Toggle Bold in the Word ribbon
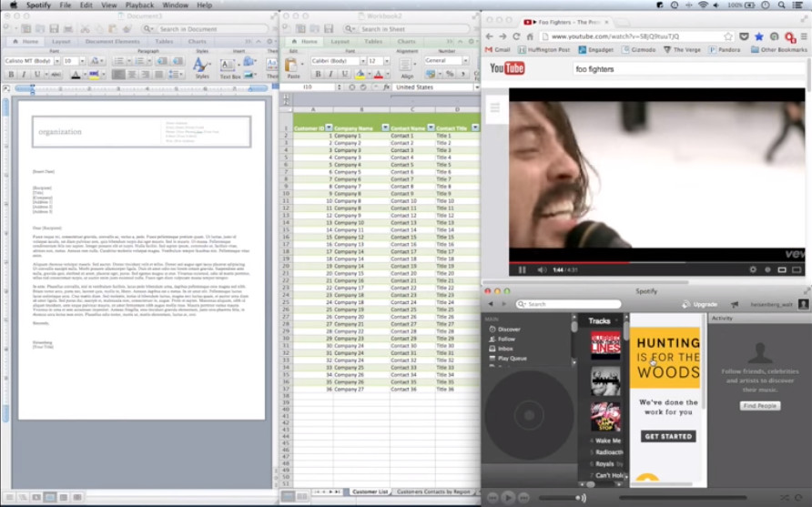Screen dimensions: 812x507 [11, 75]
